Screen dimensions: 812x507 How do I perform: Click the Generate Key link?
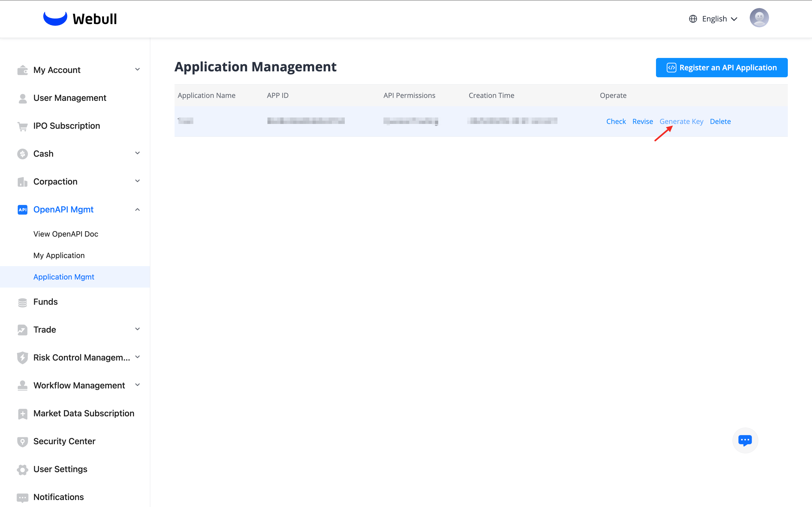point(681,121)
